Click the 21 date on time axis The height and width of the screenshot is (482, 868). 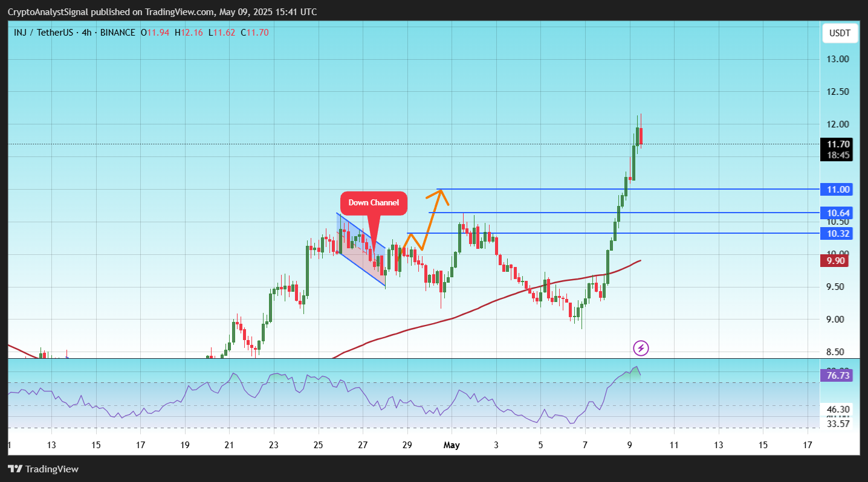229,445
